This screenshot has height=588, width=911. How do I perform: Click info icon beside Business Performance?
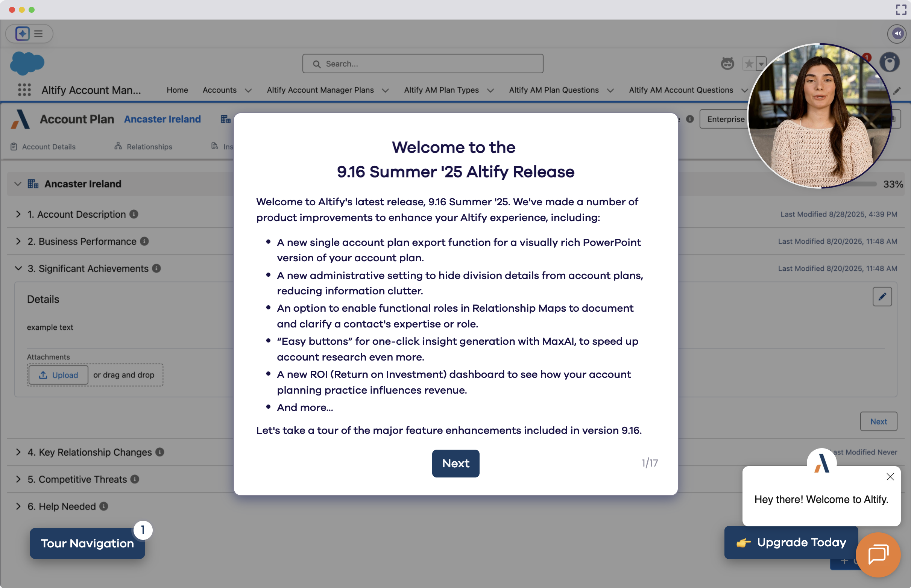click(144, 241)
